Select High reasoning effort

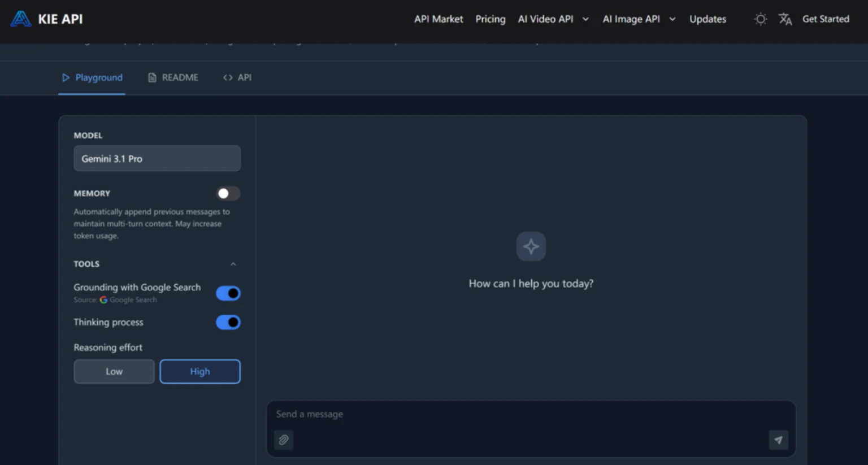point(200,371)
